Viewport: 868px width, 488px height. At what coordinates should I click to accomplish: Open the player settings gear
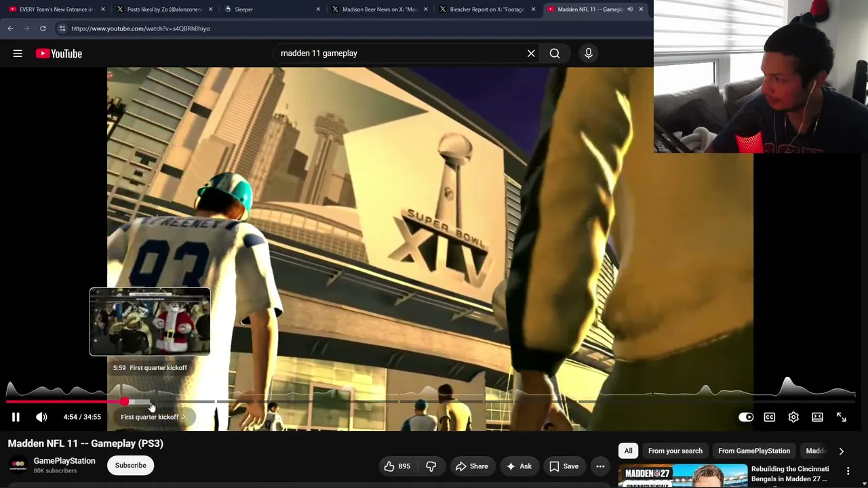tap(793, 417)
